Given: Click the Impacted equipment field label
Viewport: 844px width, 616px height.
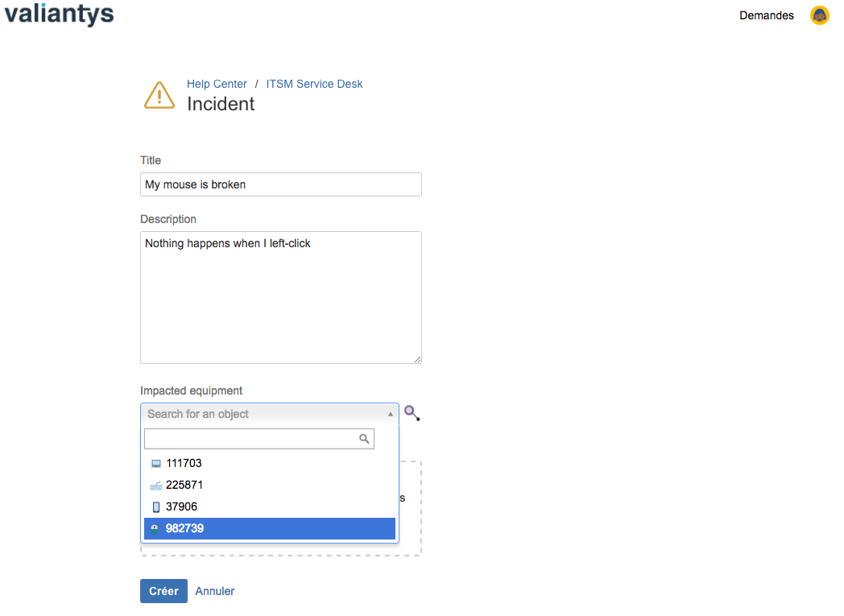Looking at the screenshot, I should pyautogui.click(x=191, y=391).
